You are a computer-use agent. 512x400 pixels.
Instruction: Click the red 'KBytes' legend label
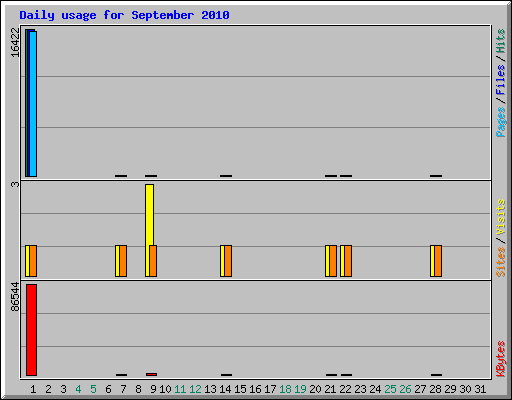point(501,359)
